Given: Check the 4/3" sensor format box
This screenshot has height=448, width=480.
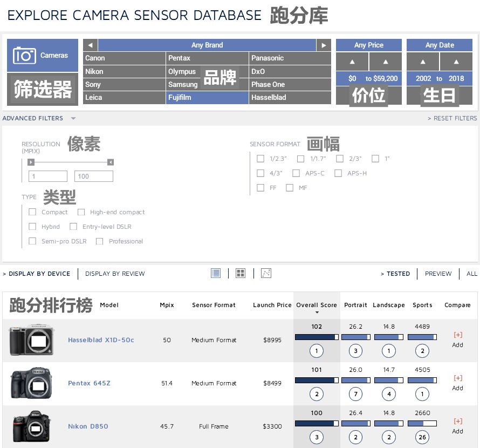Looking at the screenshot, I should 260,173.
